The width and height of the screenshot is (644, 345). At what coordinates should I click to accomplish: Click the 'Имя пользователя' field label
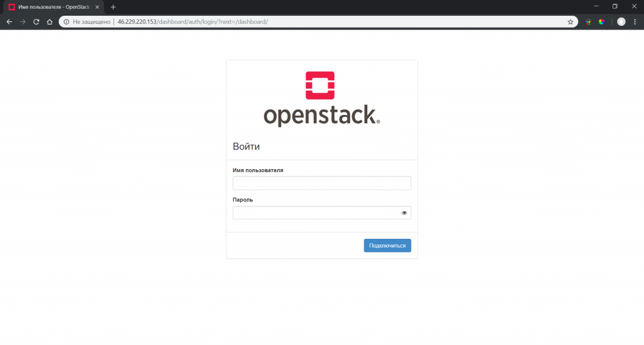pyautogui.click(x=258, y=170)
